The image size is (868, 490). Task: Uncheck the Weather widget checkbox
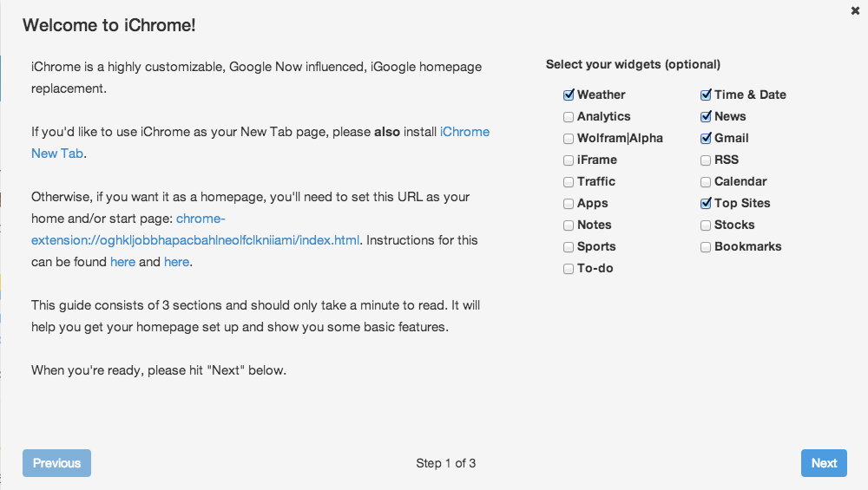[x=569, y=95]
